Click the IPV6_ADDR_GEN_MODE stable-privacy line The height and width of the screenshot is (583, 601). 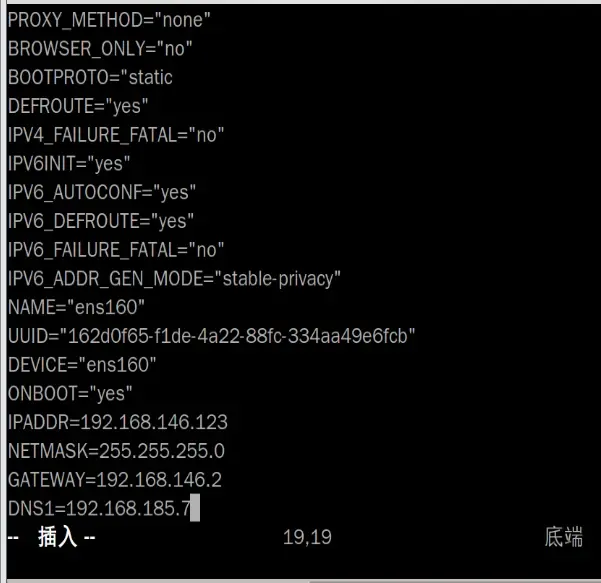point(175,277)
